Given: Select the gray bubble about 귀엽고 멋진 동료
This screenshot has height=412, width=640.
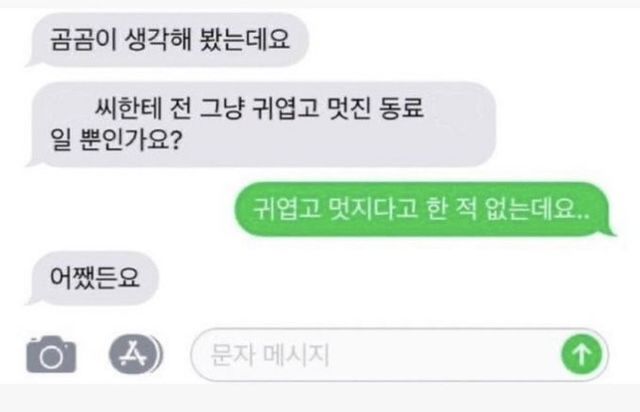Looking at the screenshot, I should [261, 124].
